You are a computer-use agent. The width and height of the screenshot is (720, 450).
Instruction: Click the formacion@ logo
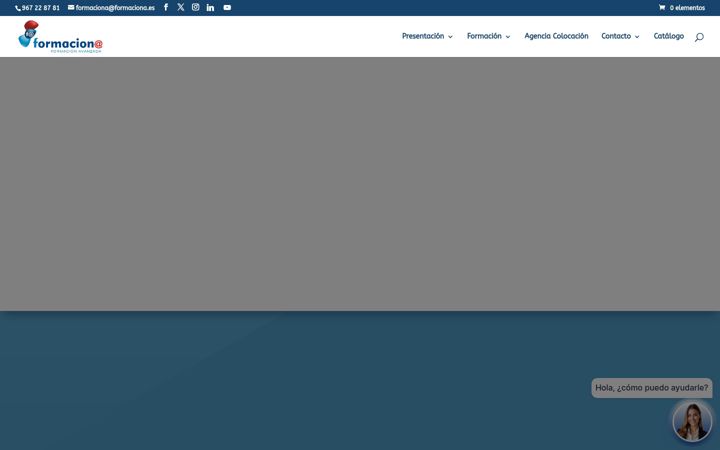(x=60, y=37)
